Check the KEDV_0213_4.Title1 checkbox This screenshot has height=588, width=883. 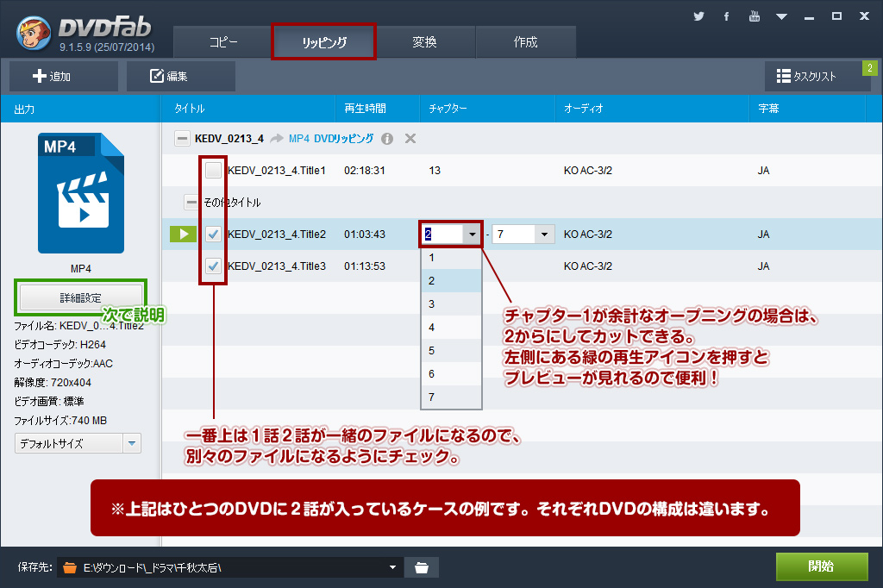coord(214,170)
